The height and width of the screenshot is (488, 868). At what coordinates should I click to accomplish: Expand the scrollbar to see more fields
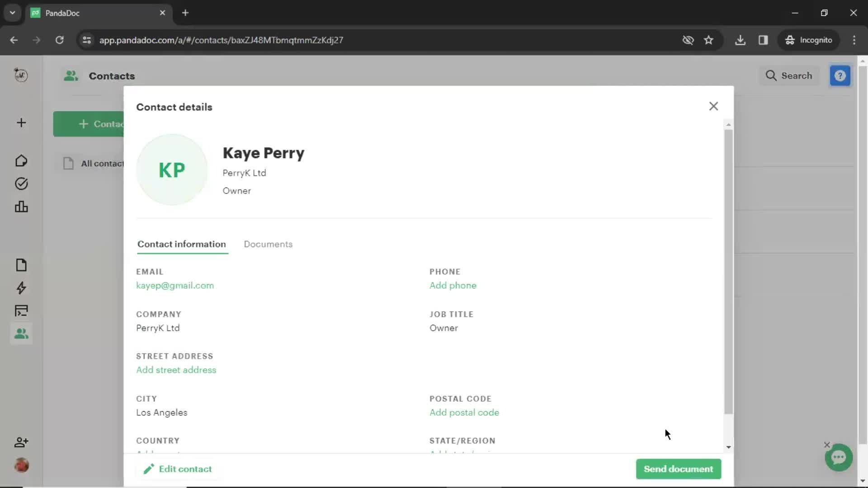coord(728,446)
